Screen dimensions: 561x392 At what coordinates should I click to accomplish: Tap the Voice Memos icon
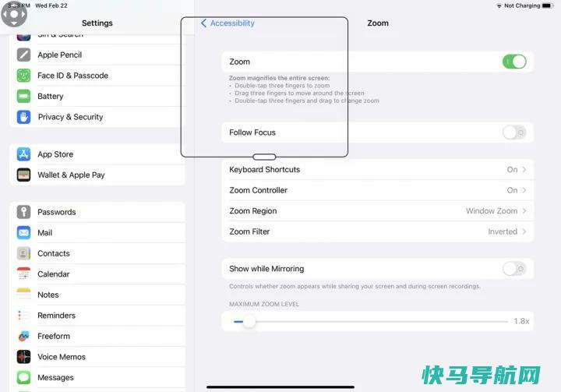tap(23, 357)
